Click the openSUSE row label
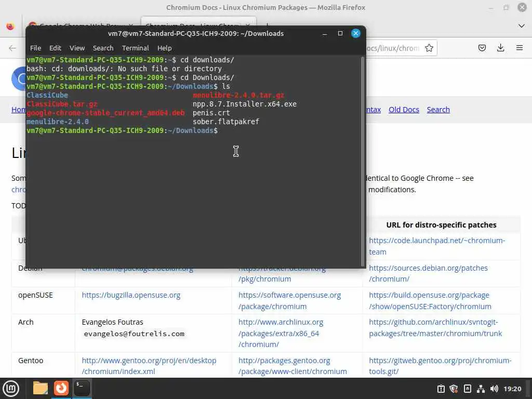 (x=35, y=295)
